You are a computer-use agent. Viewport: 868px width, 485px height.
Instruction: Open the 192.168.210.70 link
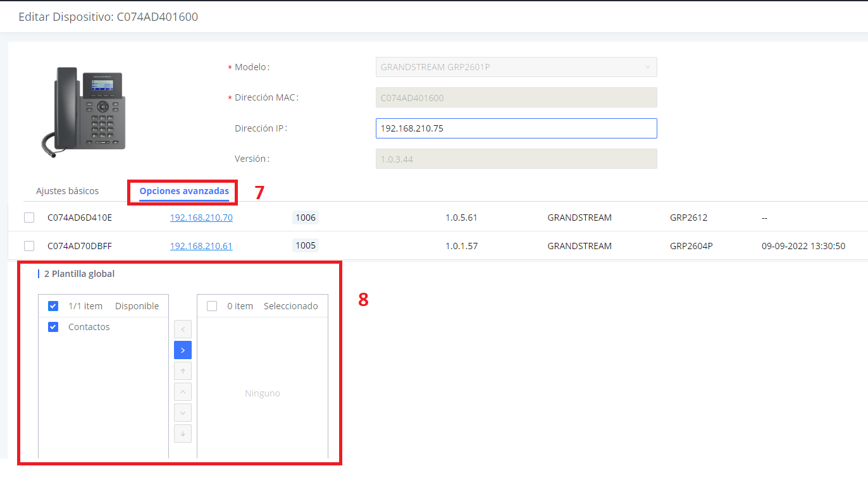201,217
